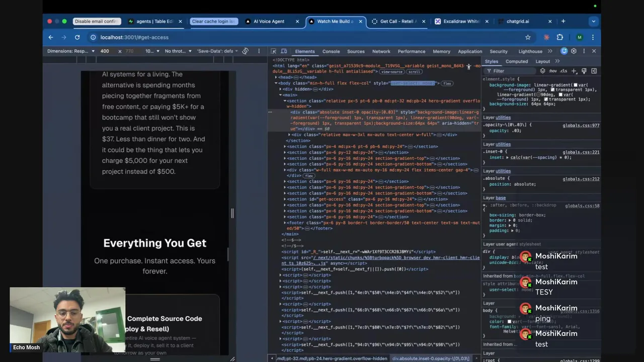Select the Computed tab in sidebar
This screenshot has height=362, width=644.
tap(517, 61)
